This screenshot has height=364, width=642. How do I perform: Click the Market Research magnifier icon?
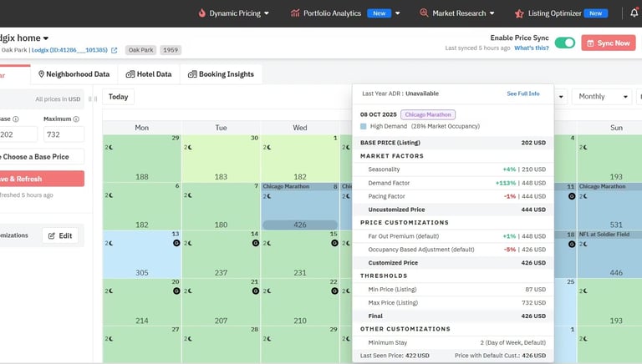point(424,13)
